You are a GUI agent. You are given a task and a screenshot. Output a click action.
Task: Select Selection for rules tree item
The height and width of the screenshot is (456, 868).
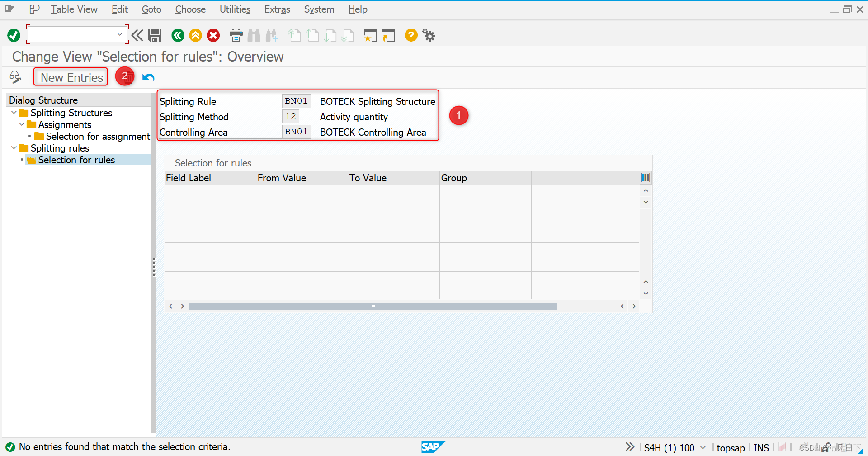click(x=76, y=160)
